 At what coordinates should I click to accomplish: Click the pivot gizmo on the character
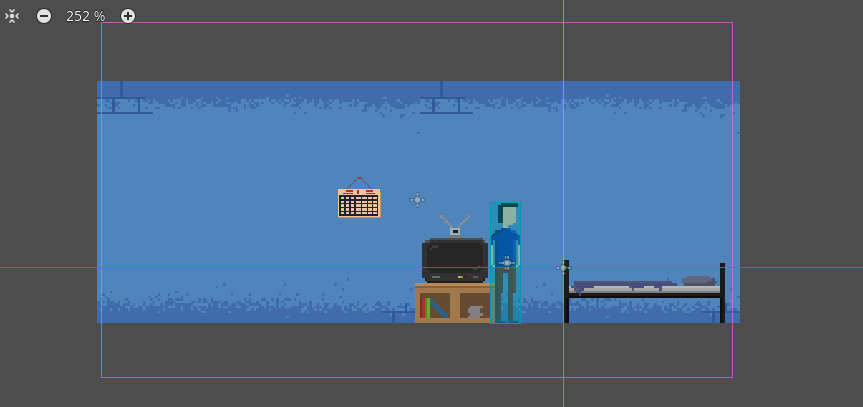click(507, 263)
